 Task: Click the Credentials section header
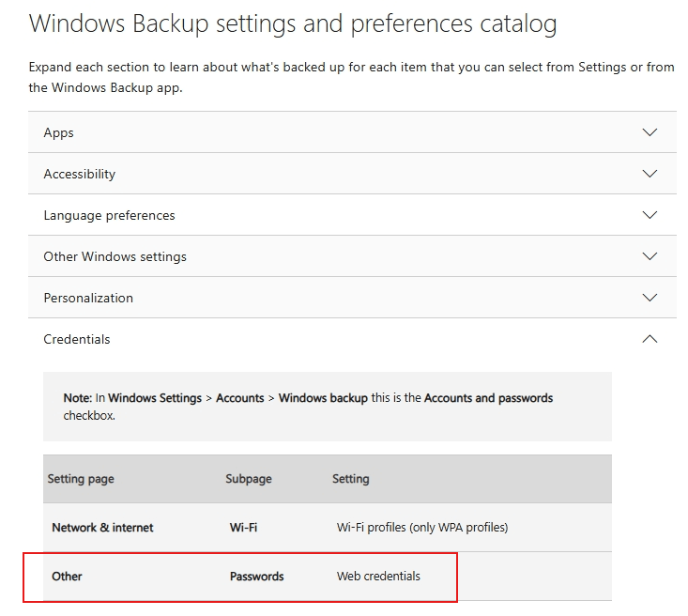(x=77, y=339)
